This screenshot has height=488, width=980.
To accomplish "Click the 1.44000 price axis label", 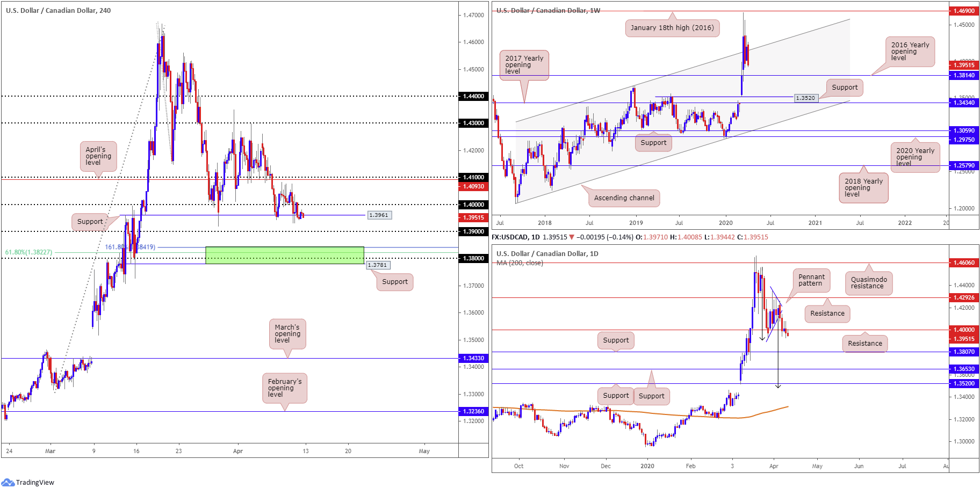I will click(x=473, y=97).
